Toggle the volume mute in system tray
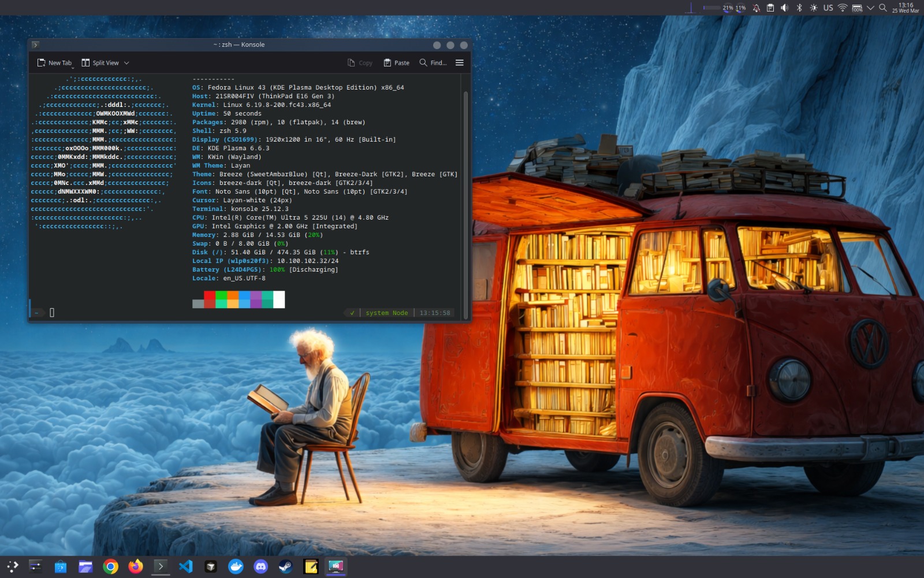This screenshot has height=578, width=924. [784, 8]
